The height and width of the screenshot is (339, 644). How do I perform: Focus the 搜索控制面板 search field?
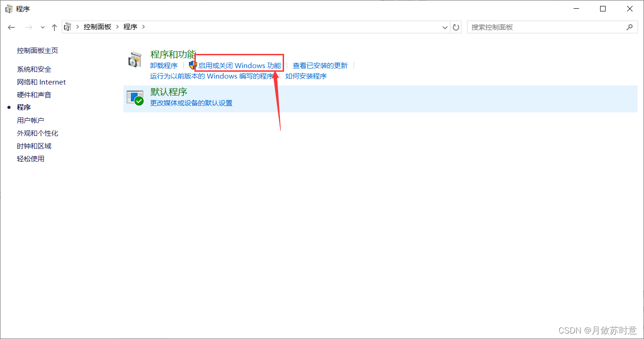click(x=552, y=27)
